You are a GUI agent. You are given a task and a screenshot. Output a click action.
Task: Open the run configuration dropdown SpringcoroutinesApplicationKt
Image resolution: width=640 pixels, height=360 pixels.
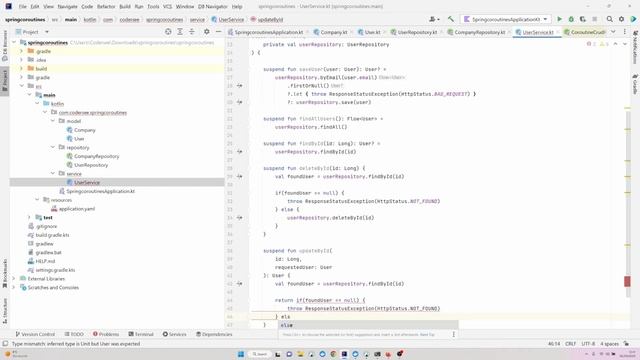tap(506, 19)
